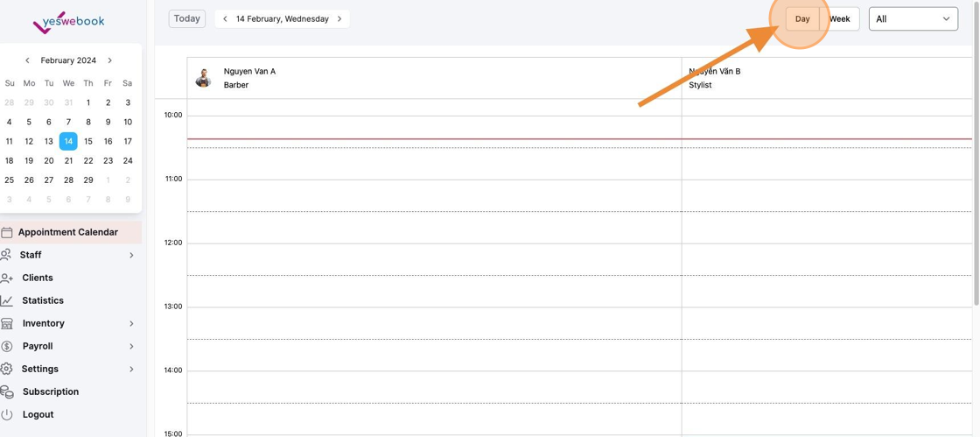This screenshot has width=980, height=437.
Task: Select 29 February in the mini calendar
Action: 88,180
